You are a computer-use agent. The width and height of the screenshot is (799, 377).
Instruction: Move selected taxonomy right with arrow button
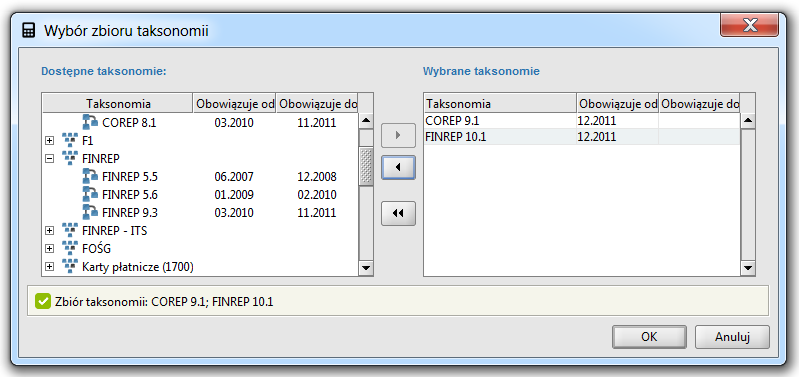(x=398, y=136)
